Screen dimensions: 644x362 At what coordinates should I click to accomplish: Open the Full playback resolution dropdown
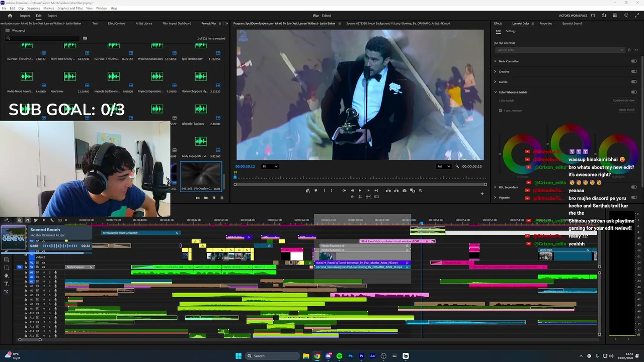point(444,166)
